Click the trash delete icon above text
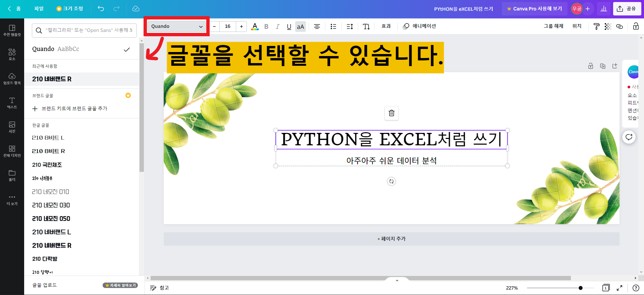Screen dimensions: 644x295 click(x=391, y=113)
